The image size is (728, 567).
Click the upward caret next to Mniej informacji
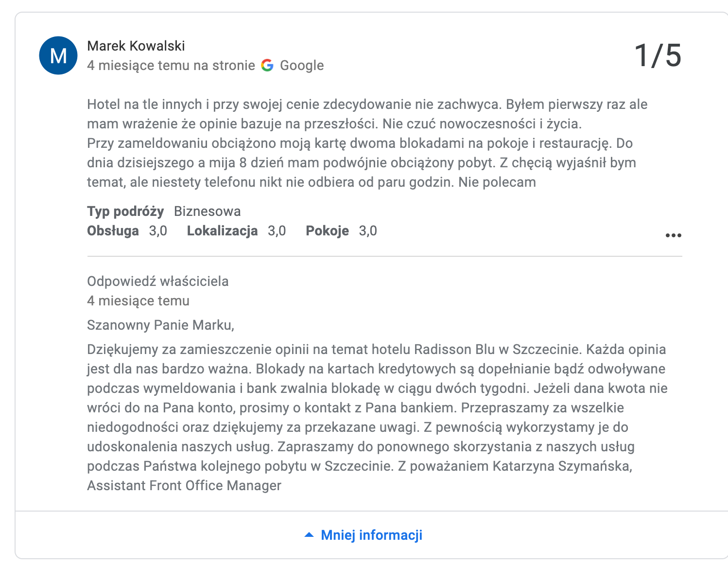(310, 534)
